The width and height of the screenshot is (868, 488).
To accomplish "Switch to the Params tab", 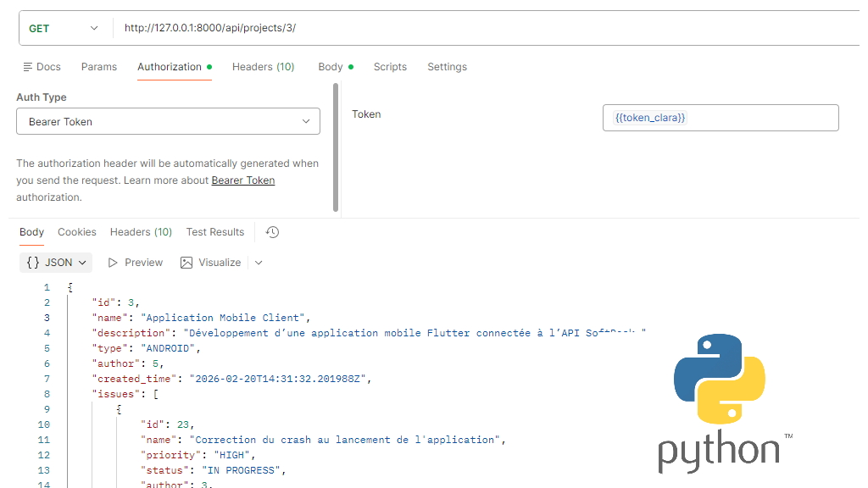I will (99, 67).
